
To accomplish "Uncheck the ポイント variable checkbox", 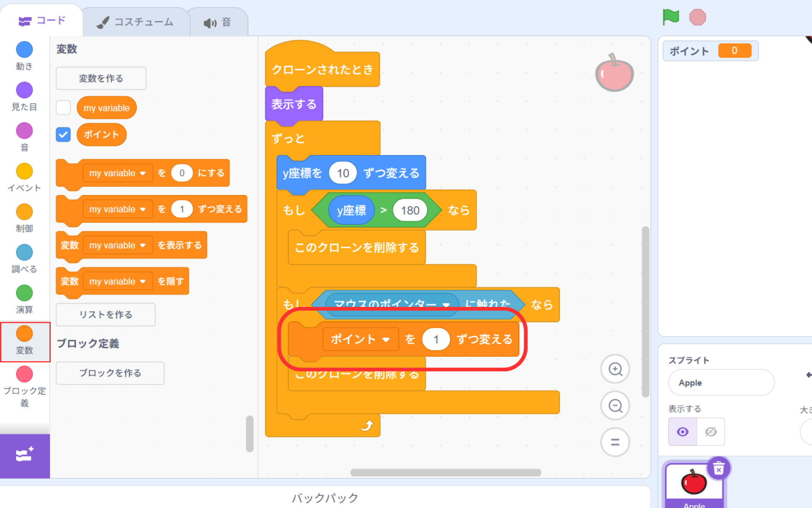I will [x=63, y=135].
